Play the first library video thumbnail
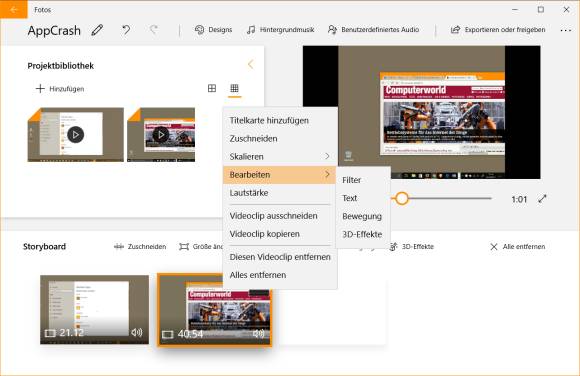The height and width of the screenshot is (376, 580). [76, 135]
